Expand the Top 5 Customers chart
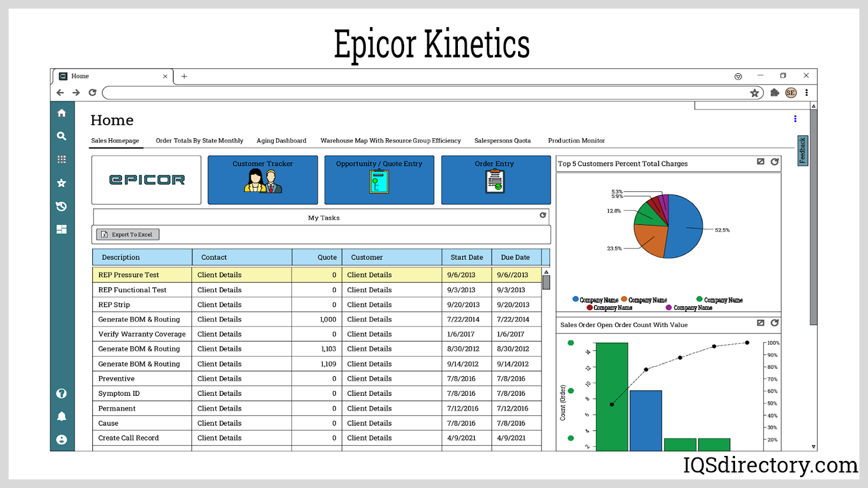 click(x=761, y=162)
